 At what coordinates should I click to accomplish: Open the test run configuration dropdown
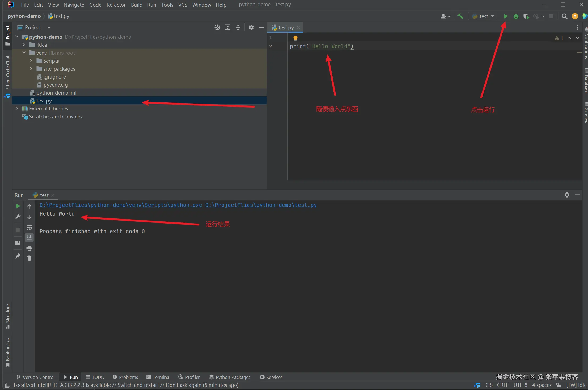coord(484,16)
